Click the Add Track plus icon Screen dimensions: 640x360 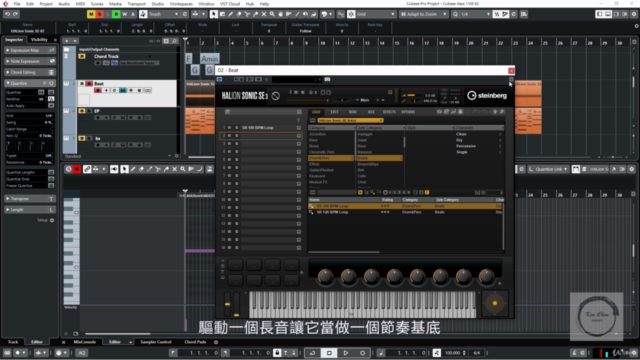[x=67, y=41]
